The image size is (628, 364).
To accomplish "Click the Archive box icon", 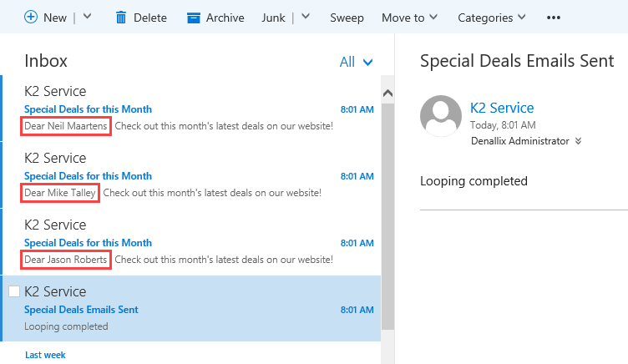I will pos(194,17).
